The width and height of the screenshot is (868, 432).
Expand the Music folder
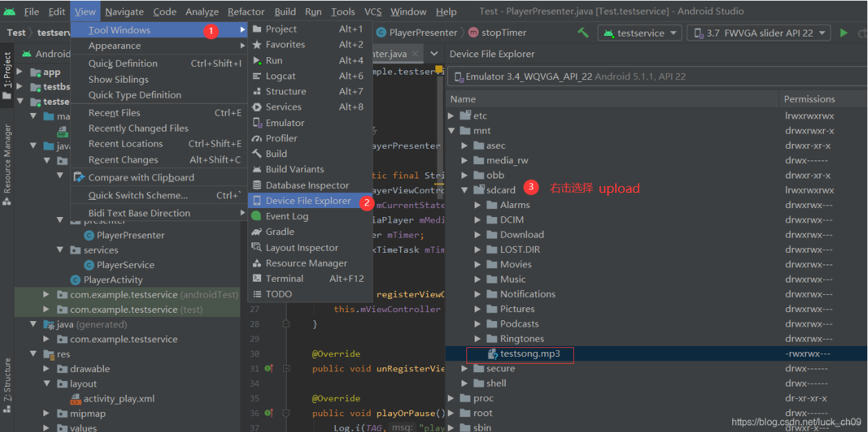pos(478,279)
